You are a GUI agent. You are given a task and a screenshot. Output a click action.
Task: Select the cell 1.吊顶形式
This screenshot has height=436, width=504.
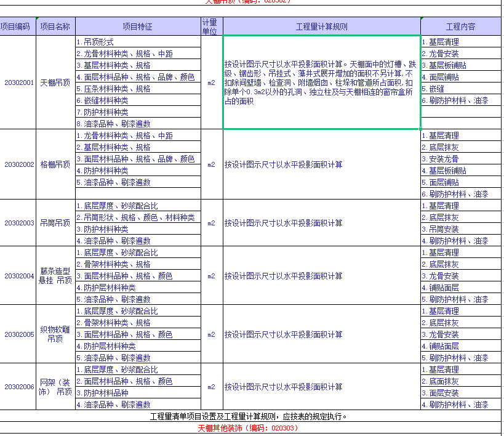[138, 42]
